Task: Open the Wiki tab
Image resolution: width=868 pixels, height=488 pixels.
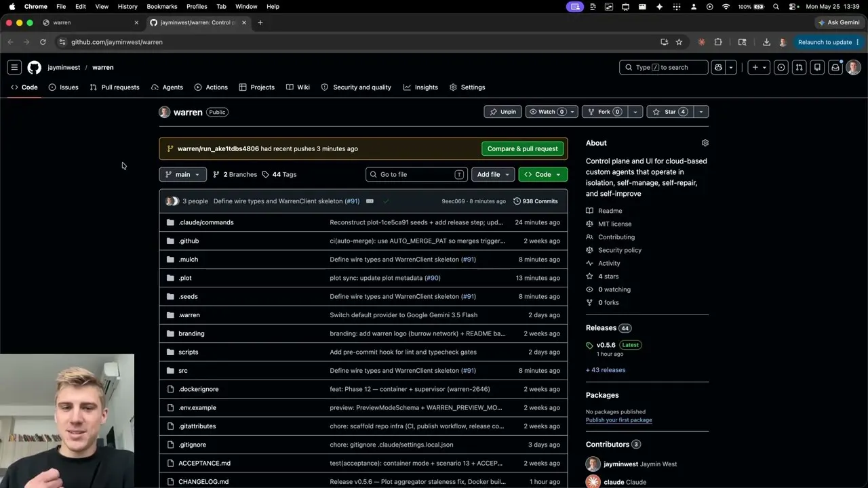Action: coord(298,87)
